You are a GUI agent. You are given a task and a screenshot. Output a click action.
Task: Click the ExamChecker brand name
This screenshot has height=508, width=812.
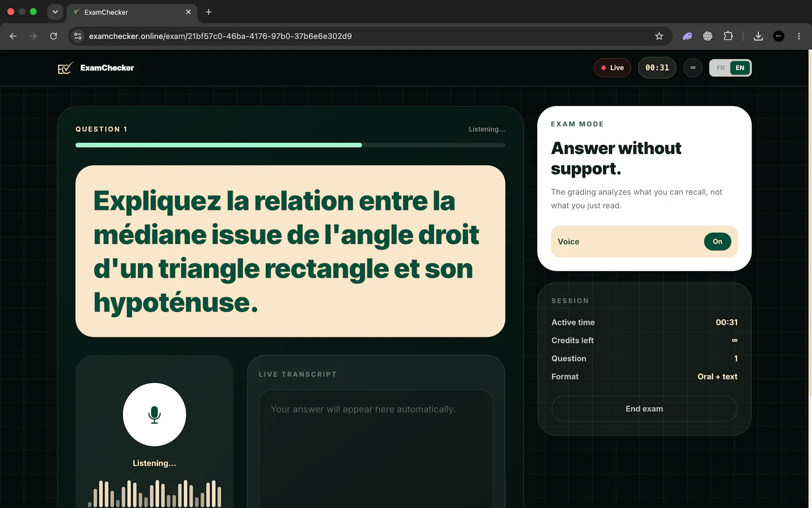tap(107, 68)
